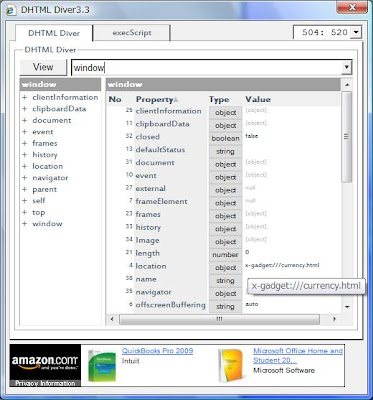
Task: Click the IE icon in title bar
Action: (x=11, y=10)
